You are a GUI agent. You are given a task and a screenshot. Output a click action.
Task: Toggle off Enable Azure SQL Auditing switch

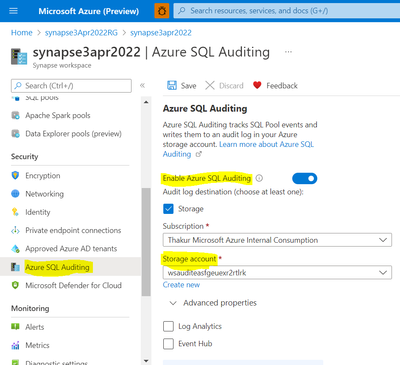click(x=305, y=178)
